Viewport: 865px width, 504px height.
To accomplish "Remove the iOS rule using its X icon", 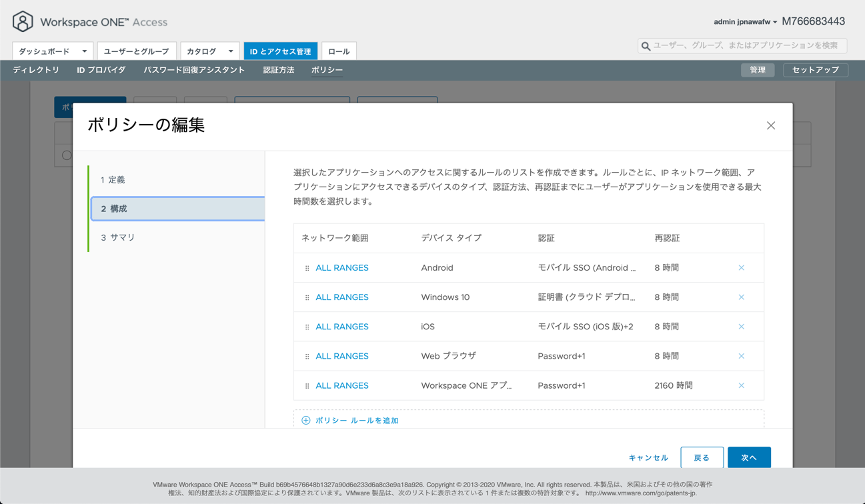I will tap(741, 327).
